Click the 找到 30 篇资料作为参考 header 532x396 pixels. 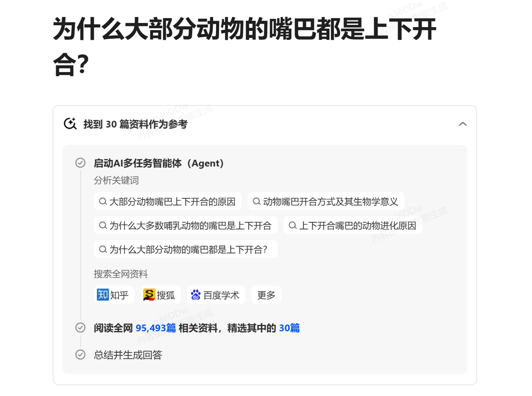pyautogui.click(x=135, y=124)
